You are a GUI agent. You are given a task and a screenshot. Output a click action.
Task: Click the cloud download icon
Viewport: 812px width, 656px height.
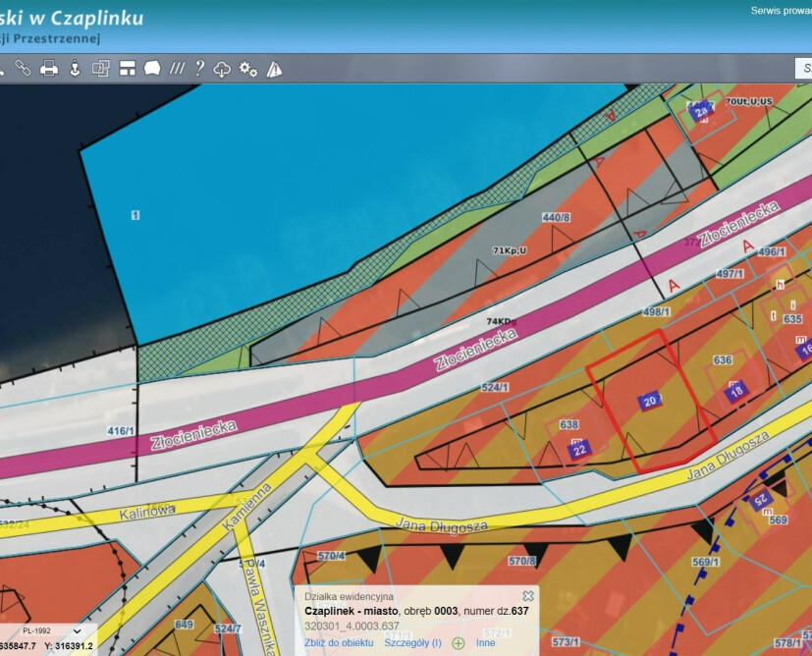(x=223, y=69)
